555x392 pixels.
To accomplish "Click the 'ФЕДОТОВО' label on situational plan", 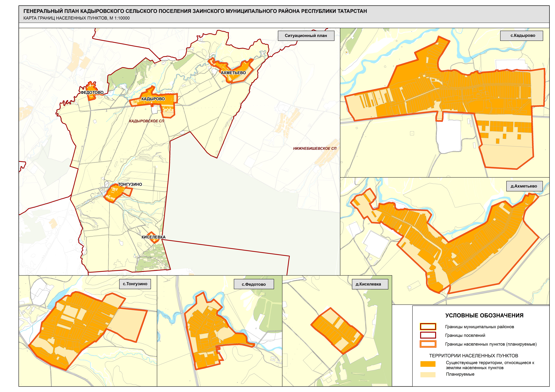I will point(92,92).
